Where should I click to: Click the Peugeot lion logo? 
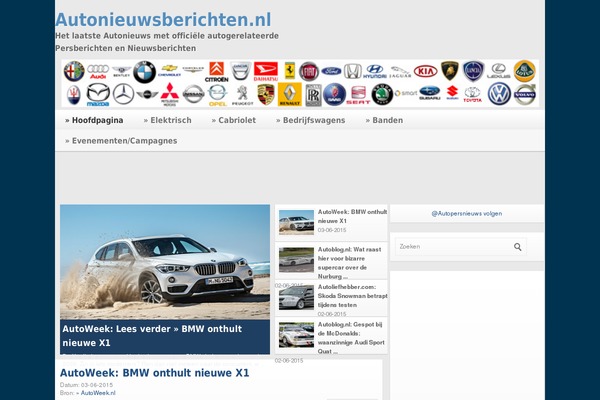(x=242, y=95)
